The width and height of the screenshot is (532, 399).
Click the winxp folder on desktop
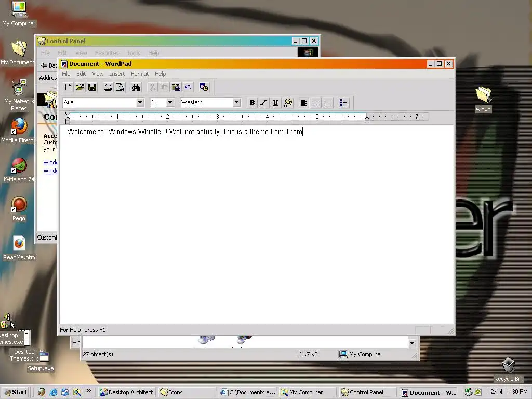pos(483,100)
